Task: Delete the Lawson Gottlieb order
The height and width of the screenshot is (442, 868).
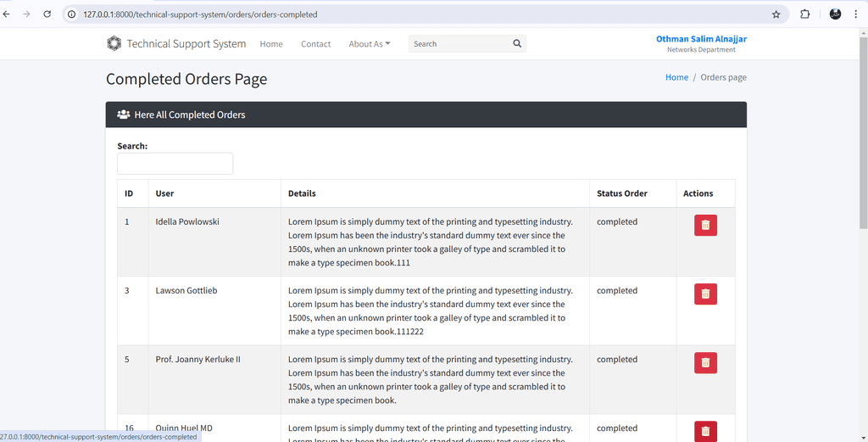Action: [x=705, y=294]
